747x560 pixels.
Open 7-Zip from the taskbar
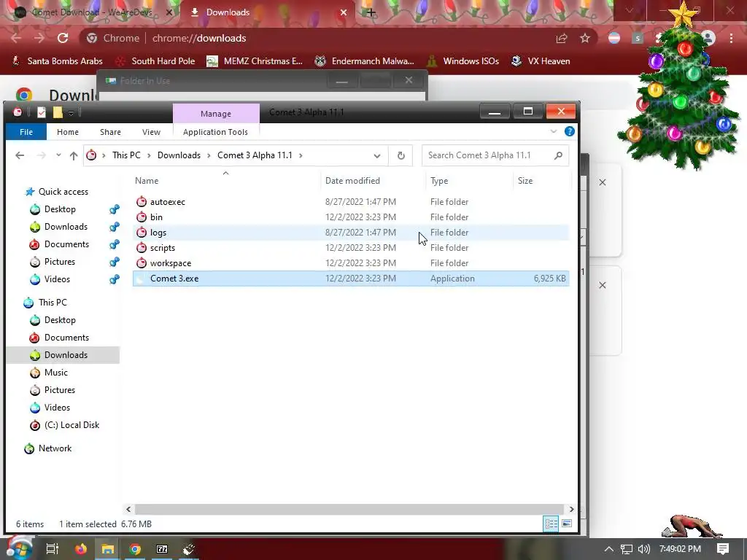click(x=162, y=549)
